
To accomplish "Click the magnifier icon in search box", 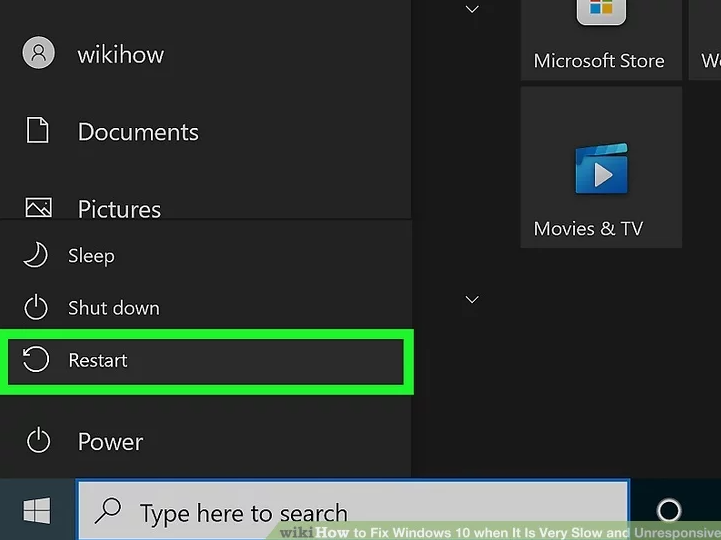I will (107, 513).
